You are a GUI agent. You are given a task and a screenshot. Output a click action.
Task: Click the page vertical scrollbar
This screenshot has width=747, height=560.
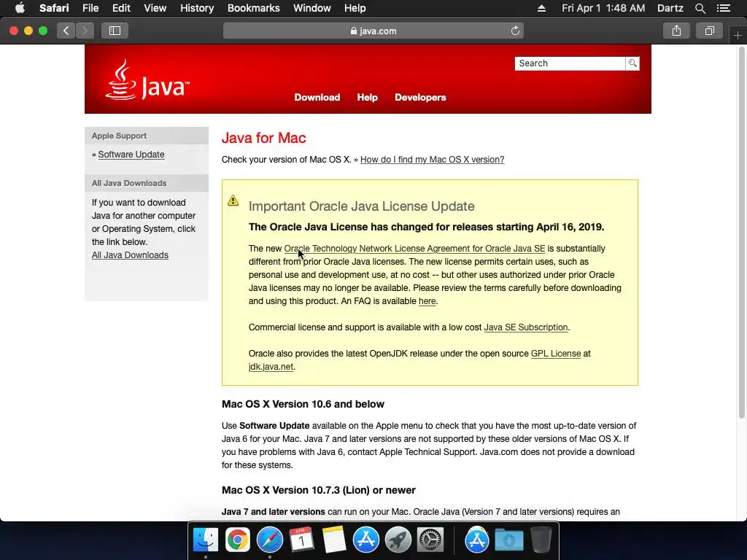pyautogui.click(x=741, y=233)
